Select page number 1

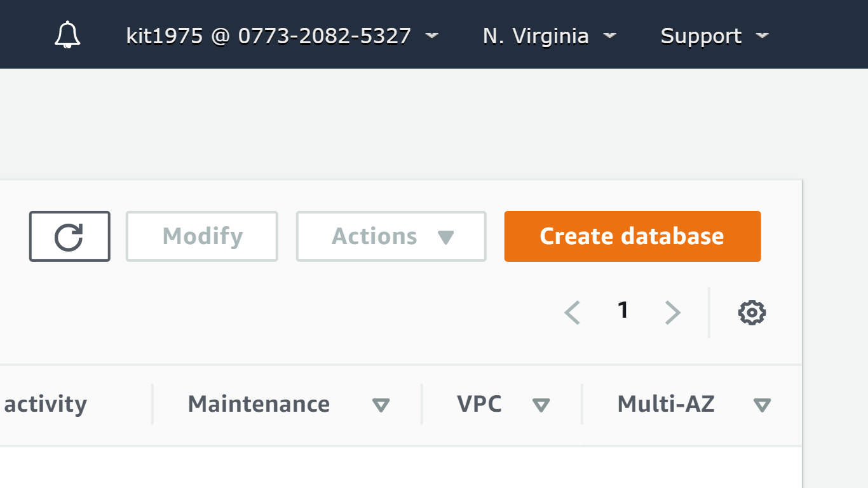pyautogui.click(x=623, y=311)
